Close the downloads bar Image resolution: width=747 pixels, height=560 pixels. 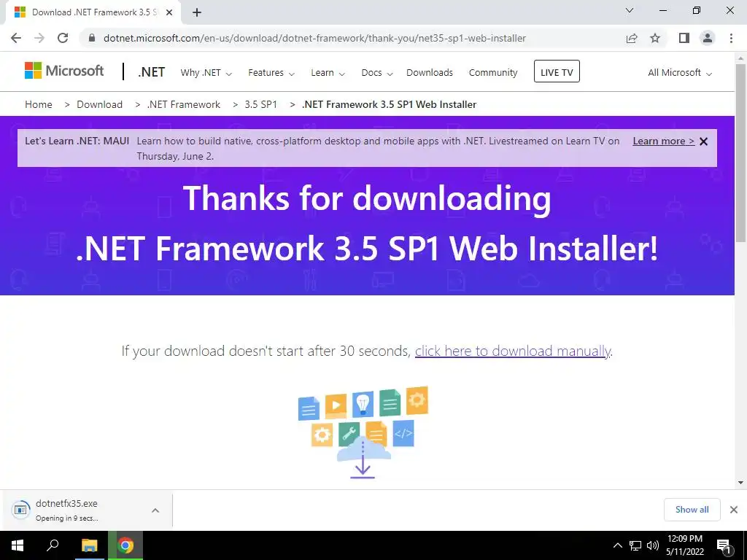tap(734, 510)
